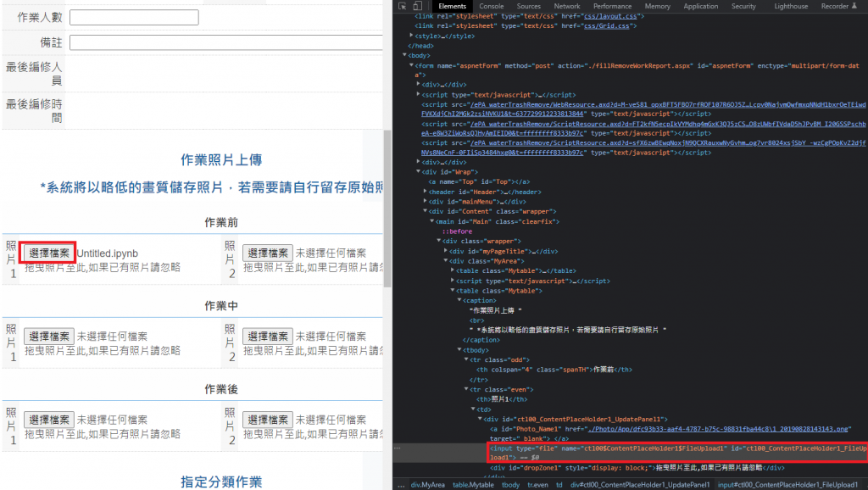Collapse the aspnetForm form node
The height and width of the screenshot is (490, 868).
click(x=411, y=65)
